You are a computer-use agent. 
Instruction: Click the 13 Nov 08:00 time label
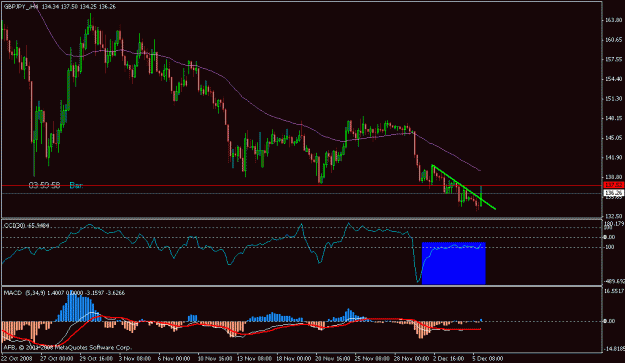coord(254,358)
